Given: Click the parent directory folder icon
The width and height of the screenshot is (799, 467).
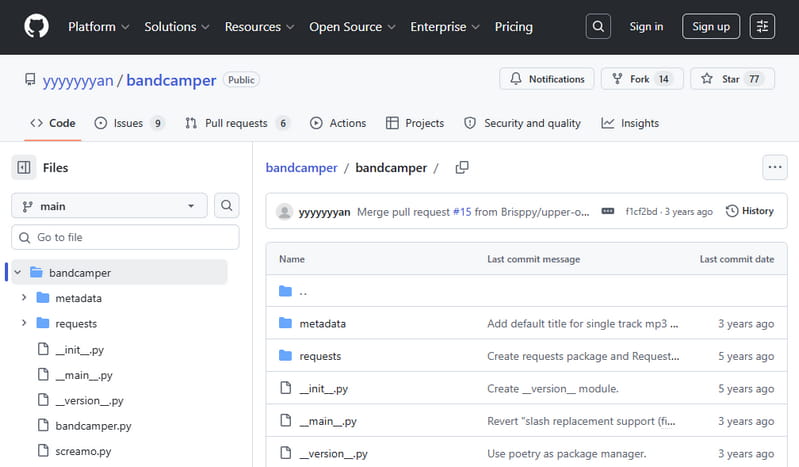Looking at the screenshot, I should pyautogui.click(x=285, y=291).
